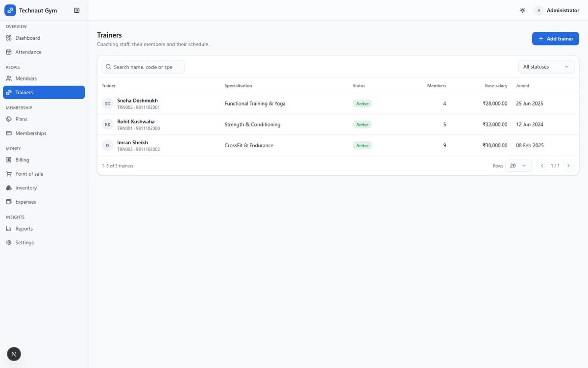Click joined date 12 Jun 2024
The image size is (588, 368).
click(x=530, y=125)
